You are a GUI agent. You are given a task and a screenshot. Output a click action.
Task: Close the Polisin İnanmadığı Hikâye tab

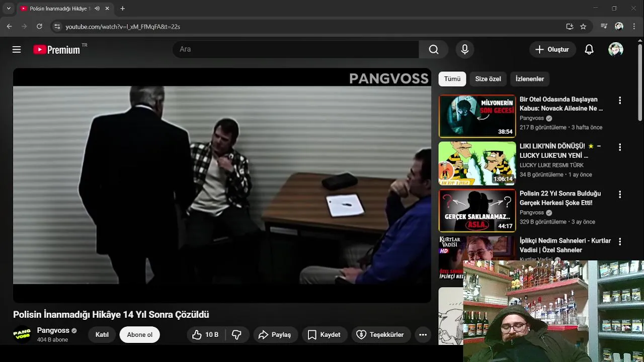(x=107, y=9)
